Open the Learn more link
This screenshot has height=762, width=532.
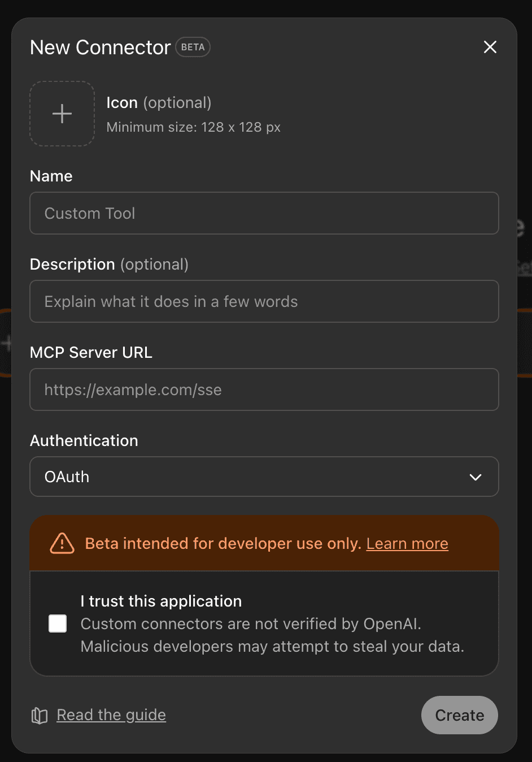click(x=407, y=543)
